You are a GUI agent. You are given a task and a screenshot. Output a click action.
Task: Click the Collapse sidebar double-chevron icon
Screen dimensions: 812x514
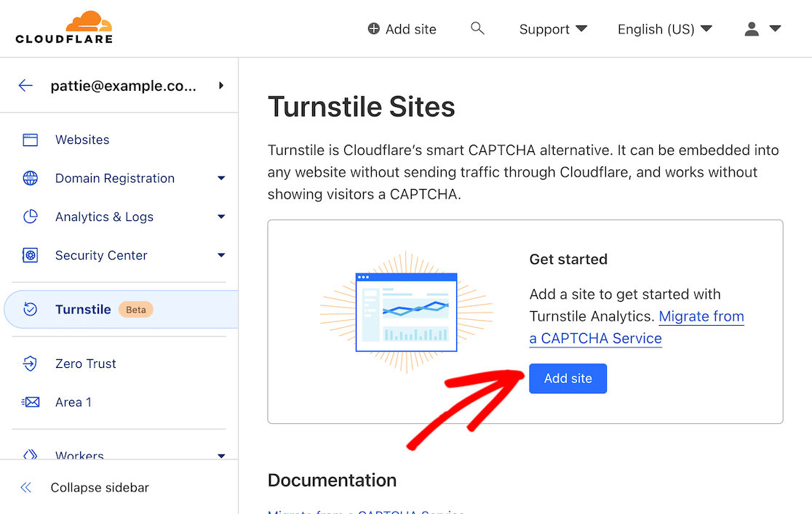coord(26,487)
